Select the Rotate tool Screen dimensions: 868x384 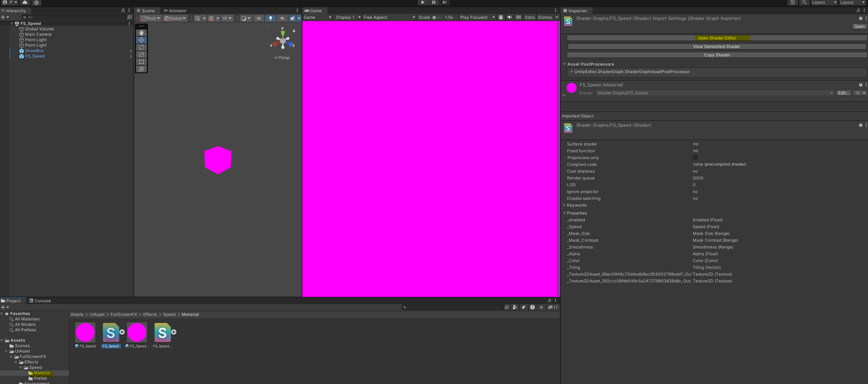[141, 47]
